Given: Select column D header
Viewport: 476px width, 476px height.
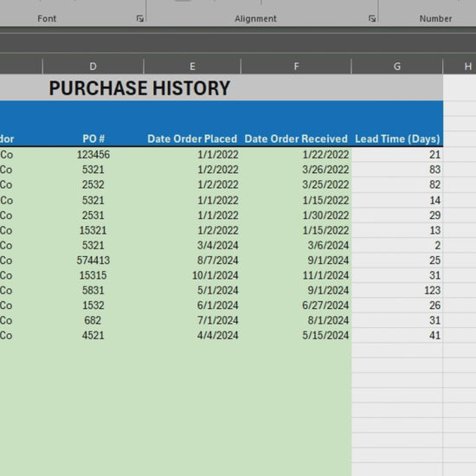Looking at the screenshot, I should coord(93,66).
